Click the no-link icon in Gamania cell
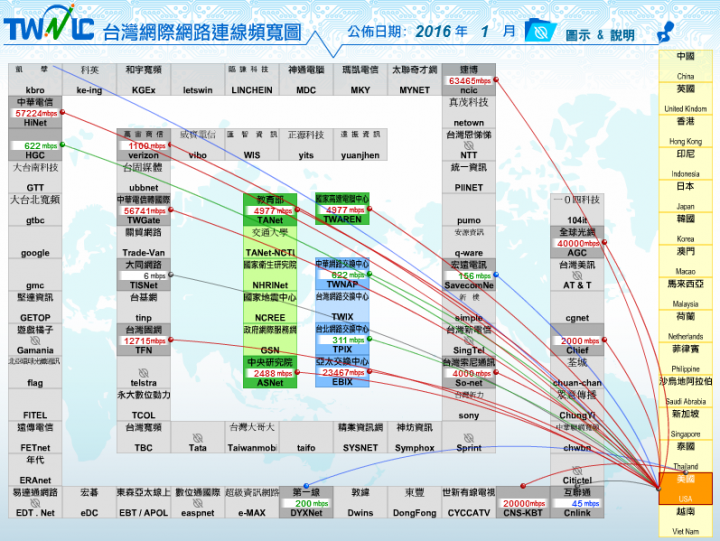The height and width of the screenshot is (541, 720). tap(35, 340)
